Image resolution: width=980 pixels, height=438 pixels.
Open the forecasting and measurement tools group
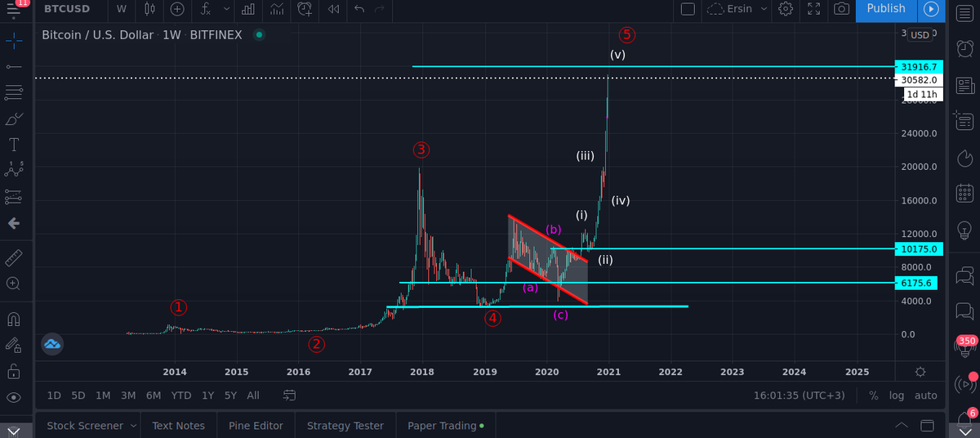pos(14,196)
